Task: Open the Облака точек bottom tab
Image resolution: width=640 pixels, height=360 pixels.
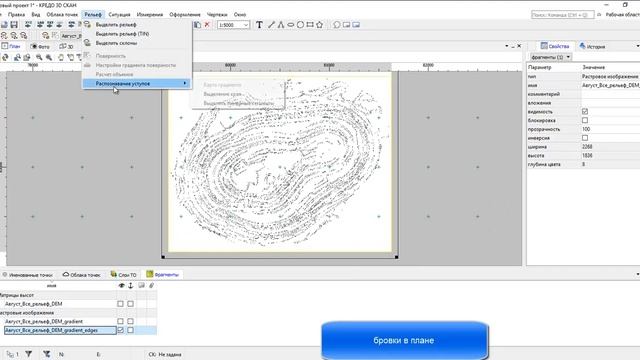Action: (x=82, y=275)
